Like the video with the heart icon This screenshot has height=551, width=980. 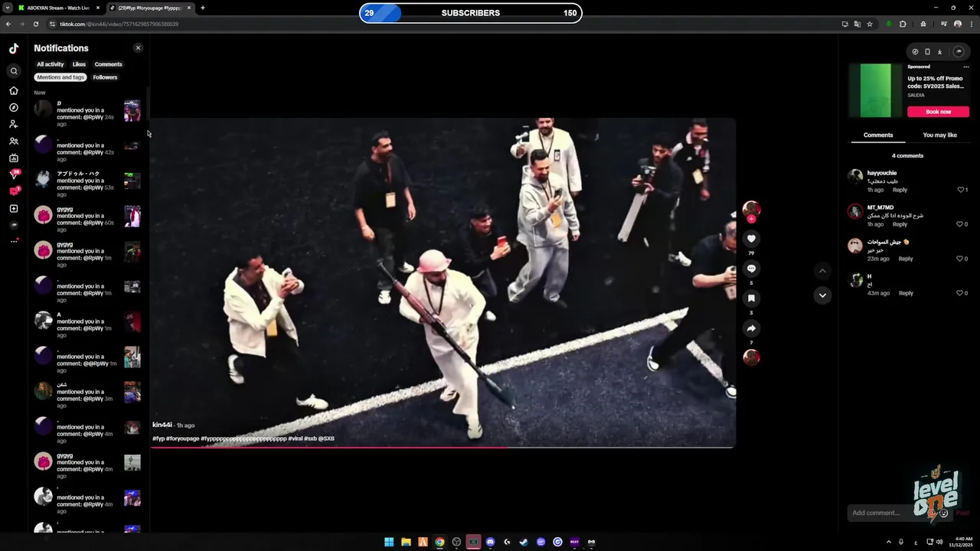751,239
